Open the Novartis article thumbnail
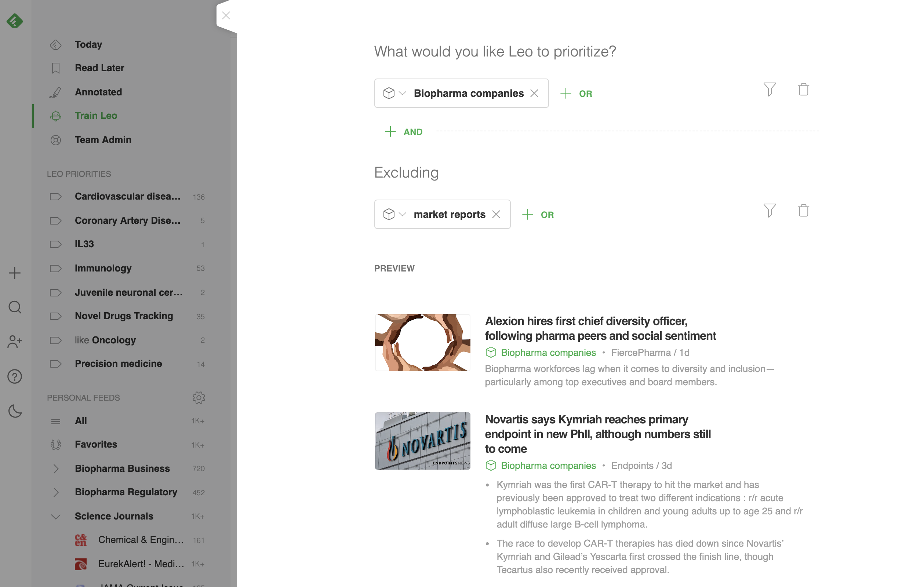This screenshot has height=587, width=924. coord(422,441)
